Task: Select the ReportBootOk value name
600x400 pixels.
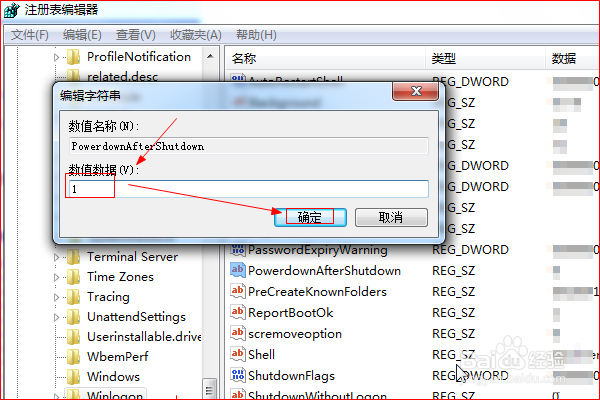Action: click(290, 313)
